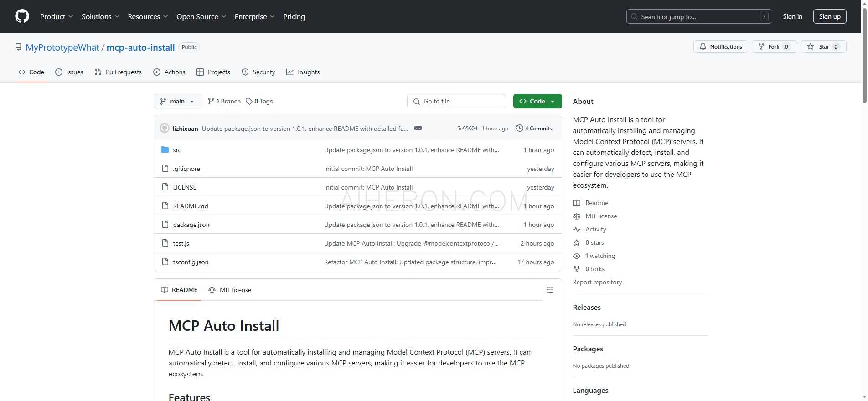Click the repository icon beside MyPrototypeWhat
The width and height of the screenshot is (868, 401).
[18, 47]
